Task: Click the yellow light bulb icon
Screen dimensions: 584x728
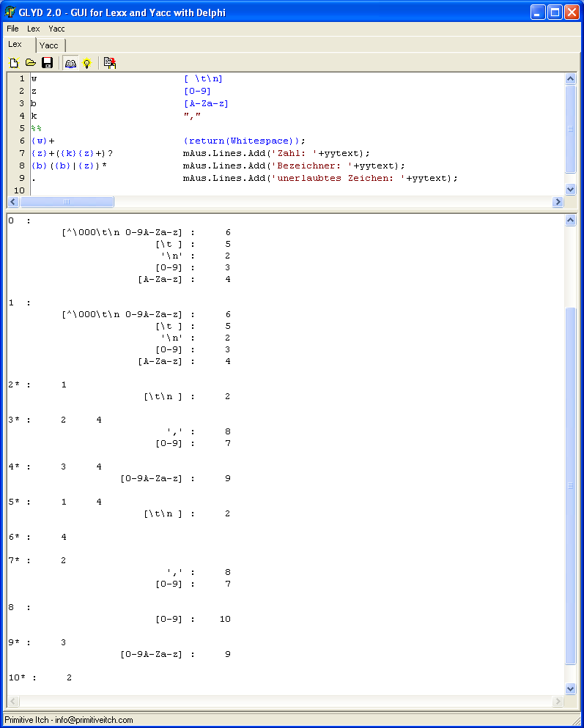Action: 86,63
